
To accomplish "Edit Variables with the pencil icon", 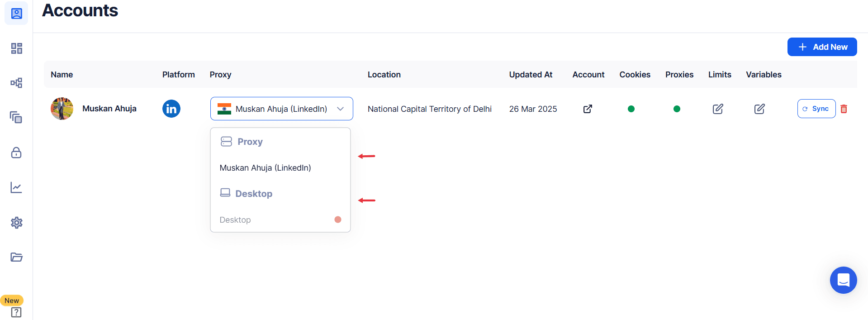I will [x=759, y=109].
